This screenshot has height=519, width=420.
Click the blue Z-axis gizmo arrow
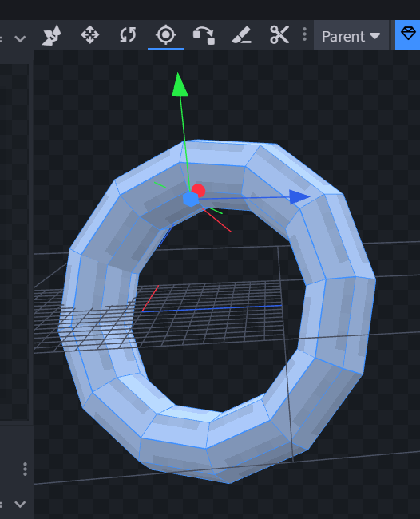click(x=299, y=197)
